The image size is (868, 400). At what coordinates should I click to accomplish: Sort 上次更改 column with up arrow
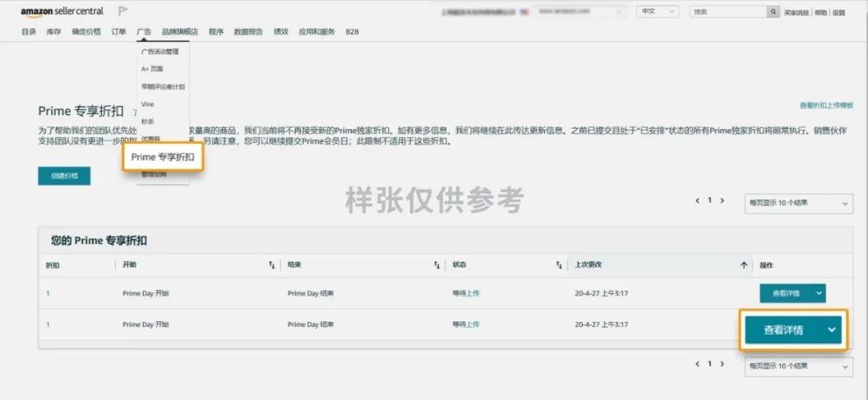pos(743,266)
